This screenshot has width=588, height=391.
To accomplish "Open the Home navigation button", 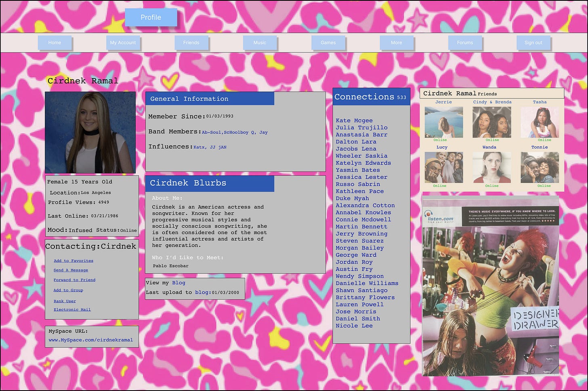I will pos(55,42).
